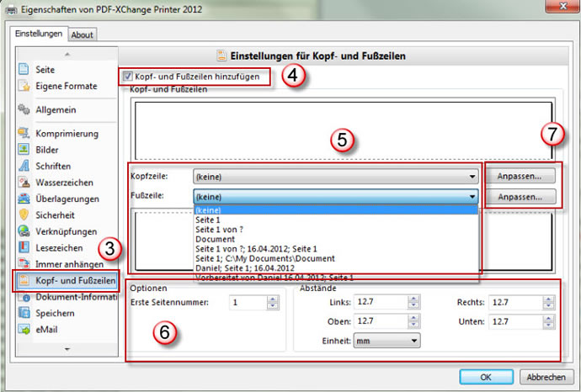Select the Überlagerungen icon

click(x=24, y=199)
